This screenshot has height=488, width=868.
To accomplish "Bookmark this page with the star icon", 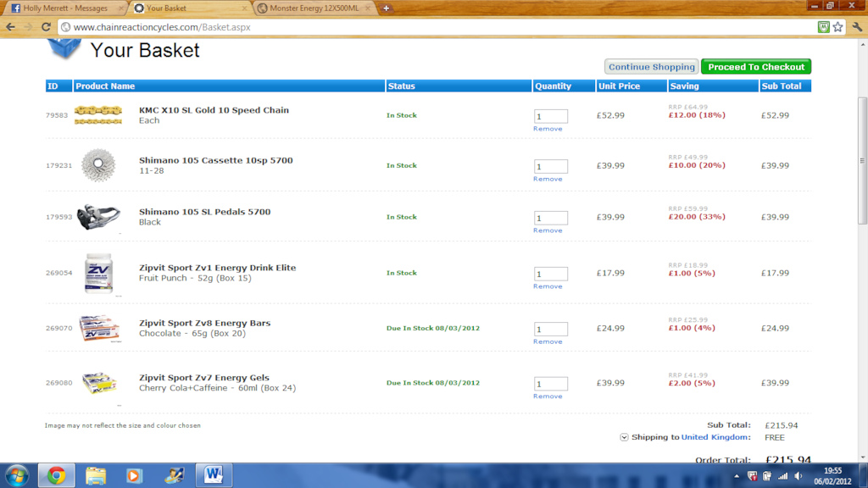I will (838, 27).
